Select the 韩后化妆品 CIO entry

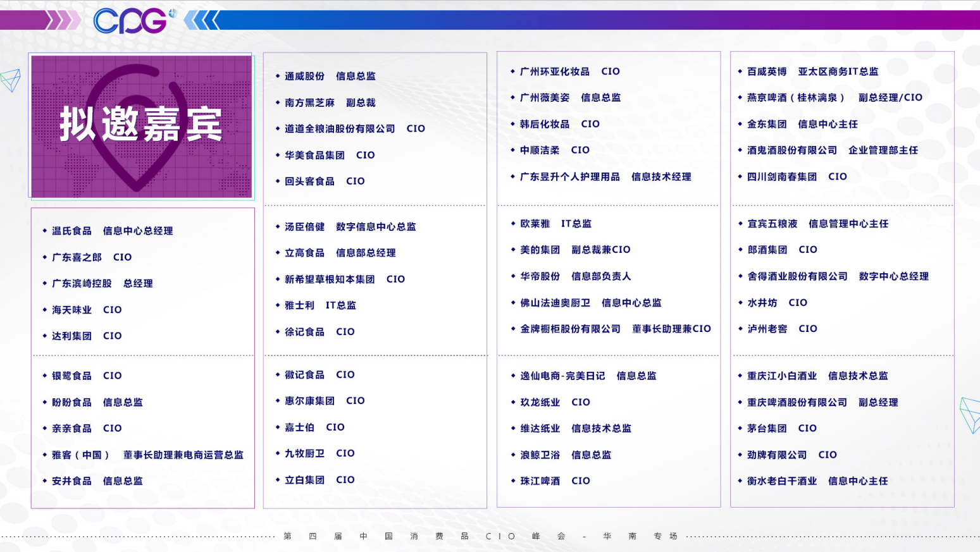560,124
